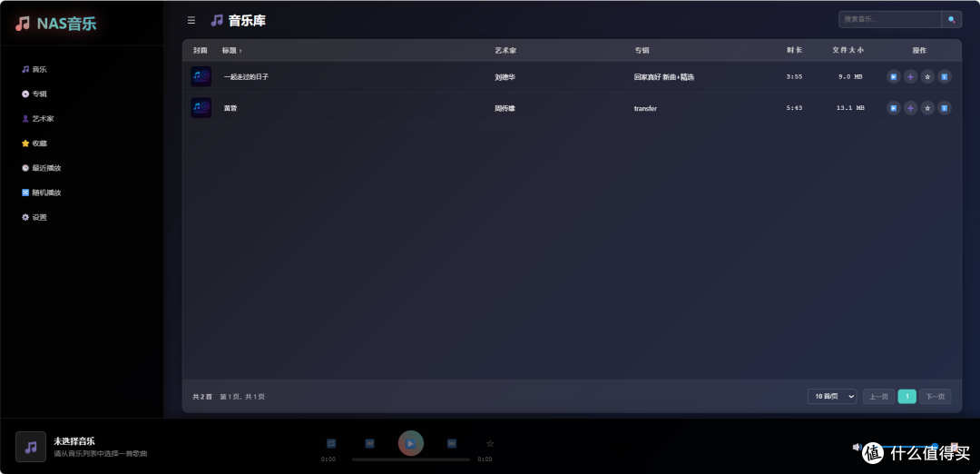Click cover thumbnail of 黄昏
980x474 pixels.
pos(201,107)
